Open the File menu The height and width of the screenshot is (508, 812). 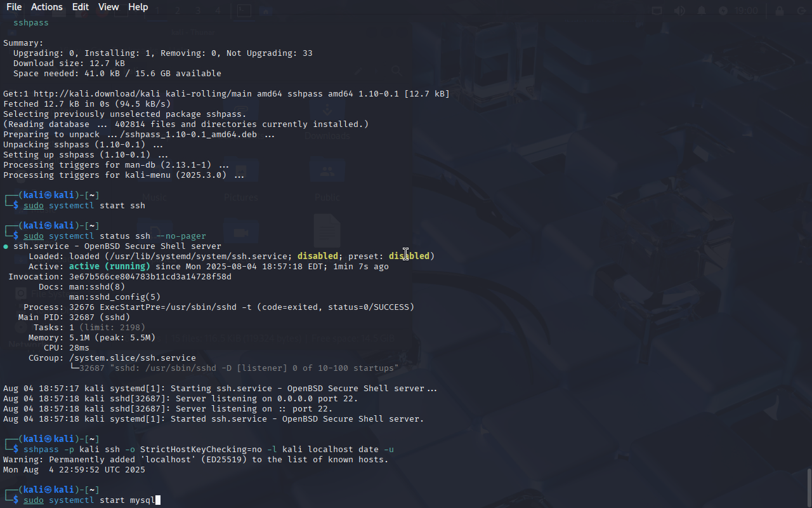pyautogui.click(x=14, y=7)
